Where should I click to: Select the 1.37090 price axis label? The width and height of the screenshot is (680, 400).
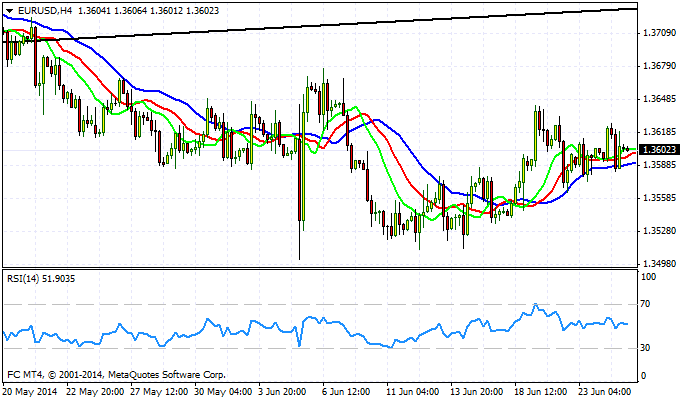(660, 33)
